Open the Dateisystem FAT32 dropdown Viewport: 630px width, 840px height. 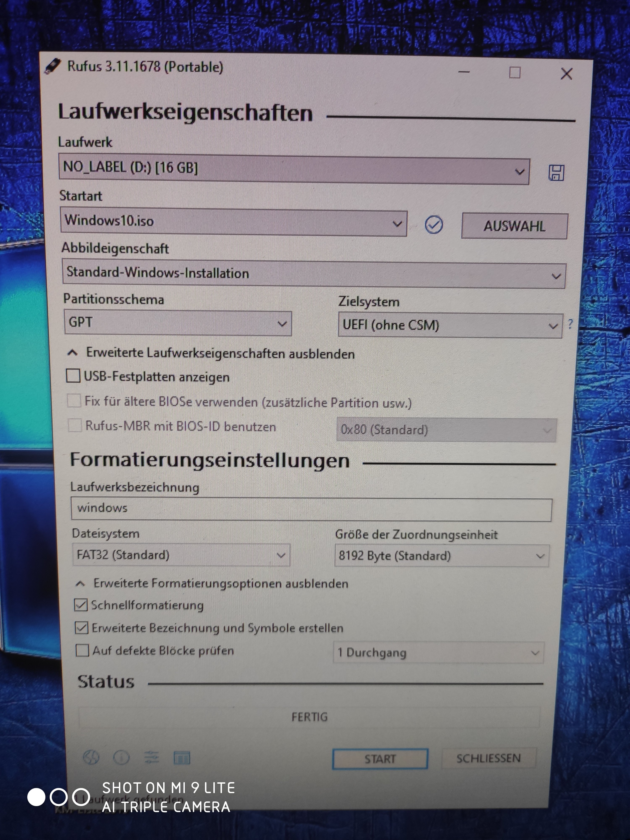tap(181, 555)
